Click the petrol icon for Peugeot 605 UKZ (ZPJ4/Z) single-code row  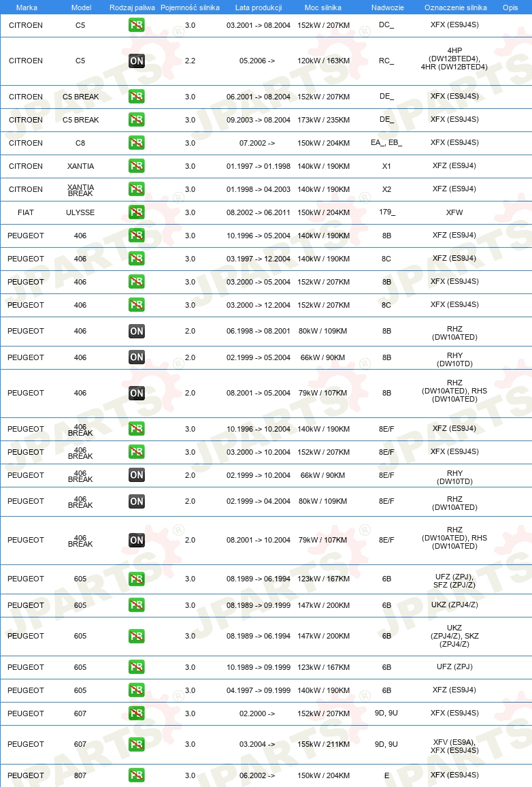pos(136,605)
